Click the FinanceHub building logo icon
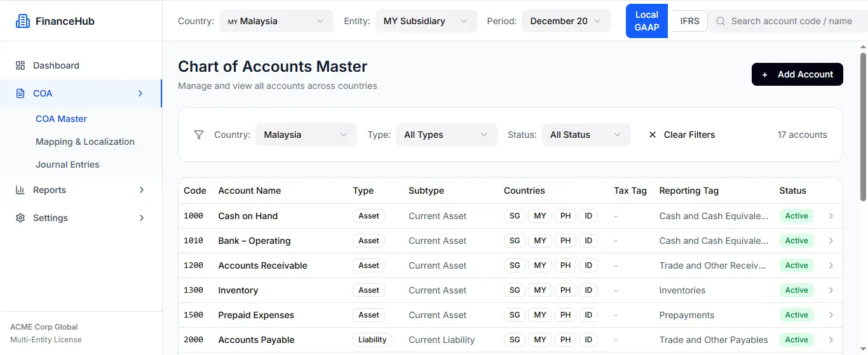This screenshot has height=355, width=868. (x=23, y=21)
